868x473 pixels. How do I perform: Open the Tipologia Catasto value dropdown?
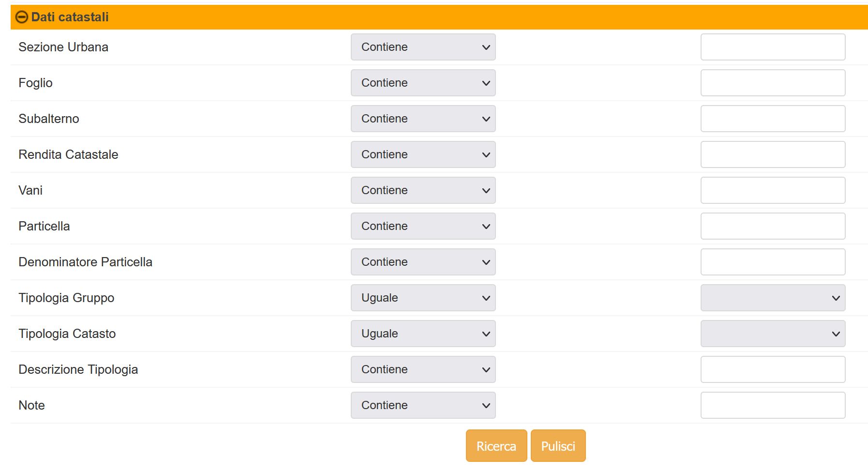773,334
